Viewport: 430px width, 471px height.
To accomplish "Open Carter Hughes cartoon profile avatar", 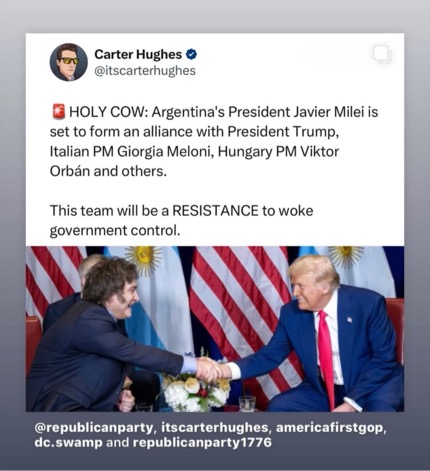I will [69, 62].
